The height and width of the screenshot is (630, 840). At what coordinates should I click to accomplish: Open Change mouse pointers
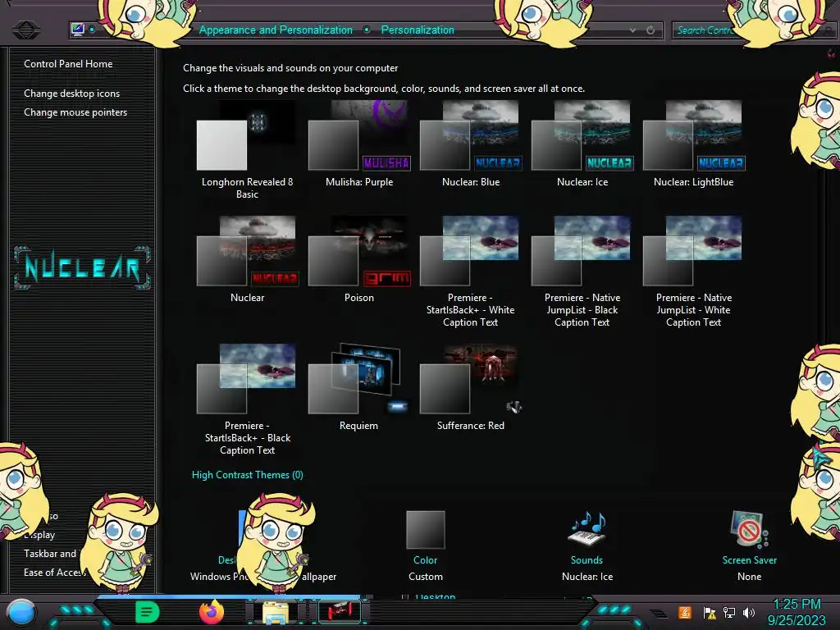[x=75, y=112]
